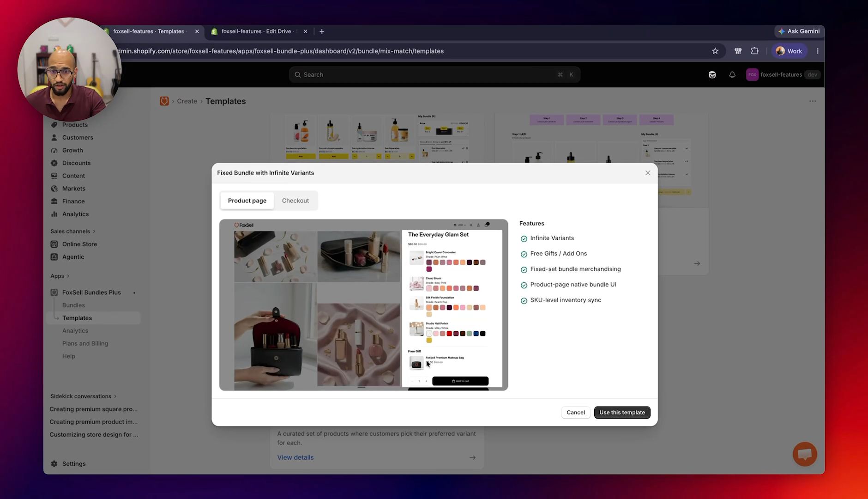Open Finance in the sidebar
868x499 pixels.
73,201
